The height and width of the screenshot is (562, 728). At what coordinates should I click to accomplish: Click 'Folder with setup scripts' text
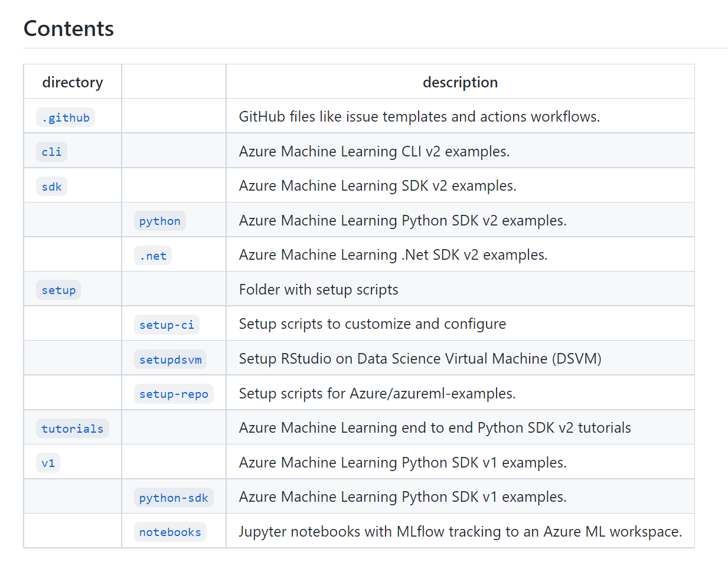click(319, 290)
